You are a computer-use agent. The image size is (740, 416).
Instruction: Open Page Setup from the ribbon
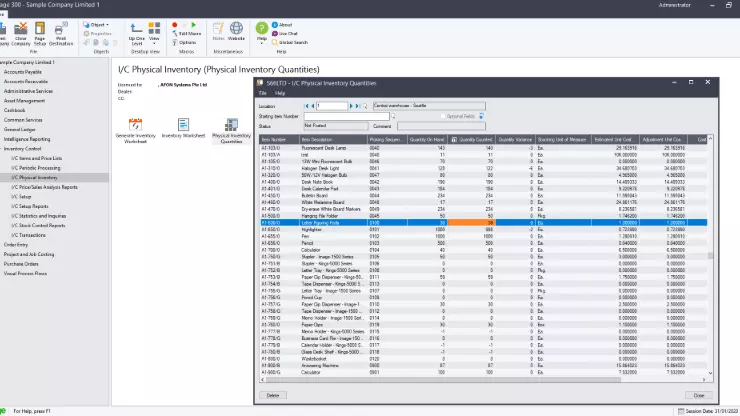coord(40,34)
